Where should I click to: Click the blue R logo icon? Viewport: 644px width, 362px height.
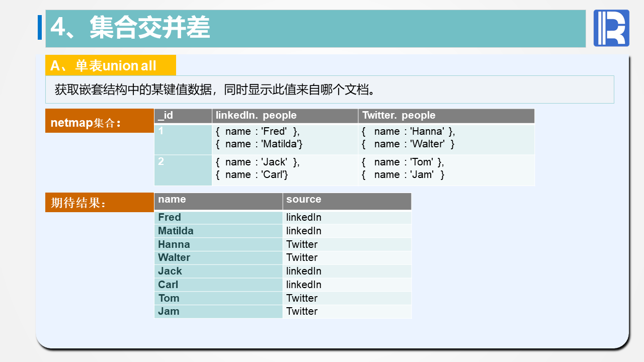tap(611, 28)
